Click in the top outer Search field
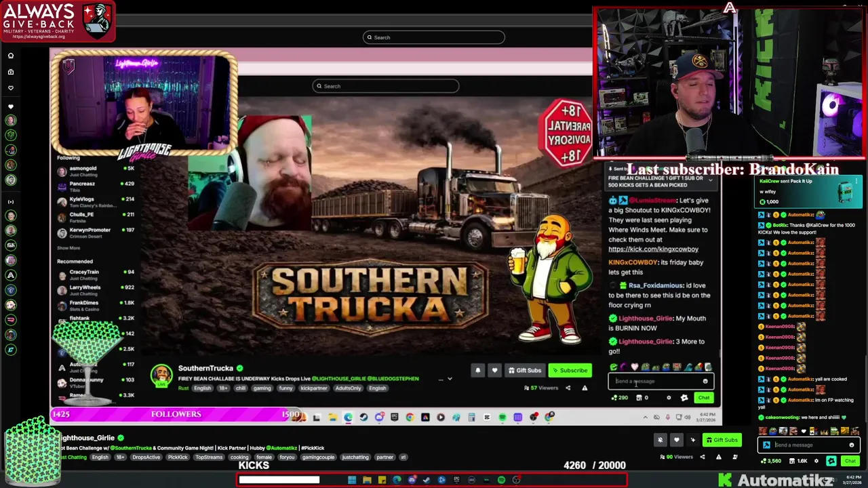868x488 pixels. [434, 37]
